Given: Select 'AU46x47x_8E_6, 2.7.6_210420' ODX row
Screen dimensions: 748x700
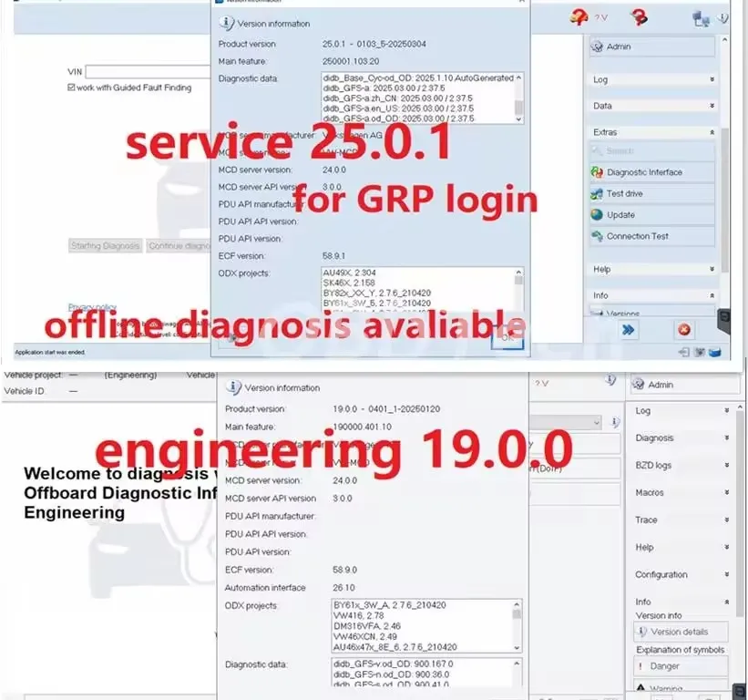Looking at the screenshot, I should 395,647.
